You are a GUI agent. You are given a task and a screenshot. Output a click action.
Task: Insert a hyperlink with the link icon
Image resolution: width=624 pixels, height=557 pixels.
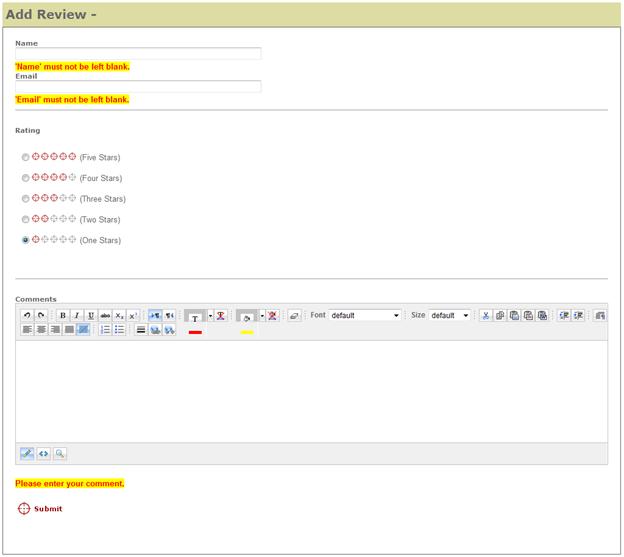coord(155,329)
